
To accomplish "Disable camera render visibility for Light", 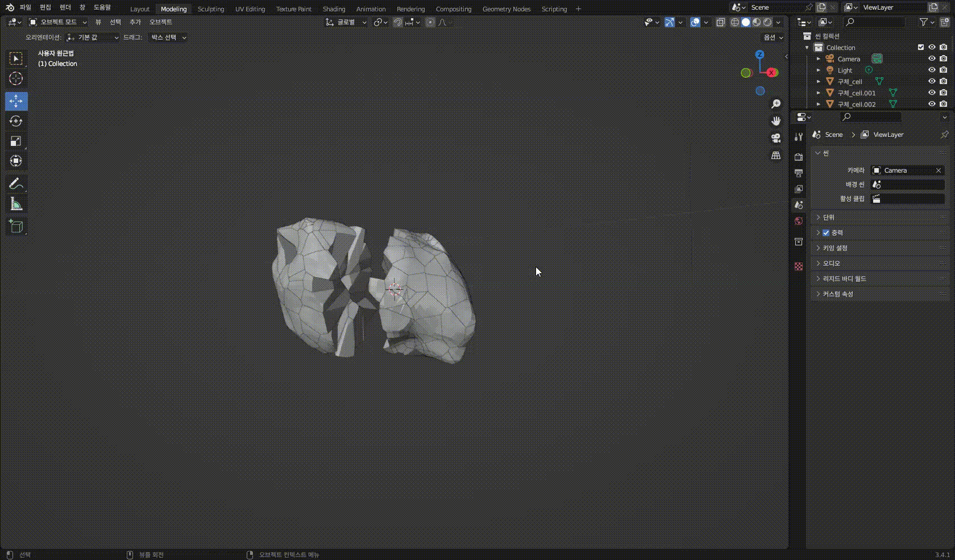I will [942, 70].
